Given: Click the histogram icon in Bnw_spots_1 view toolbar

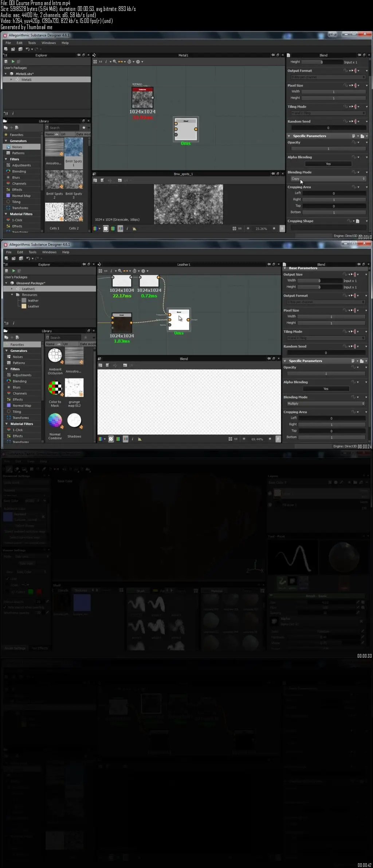Looking at the screenshot, I should point(134,229).
